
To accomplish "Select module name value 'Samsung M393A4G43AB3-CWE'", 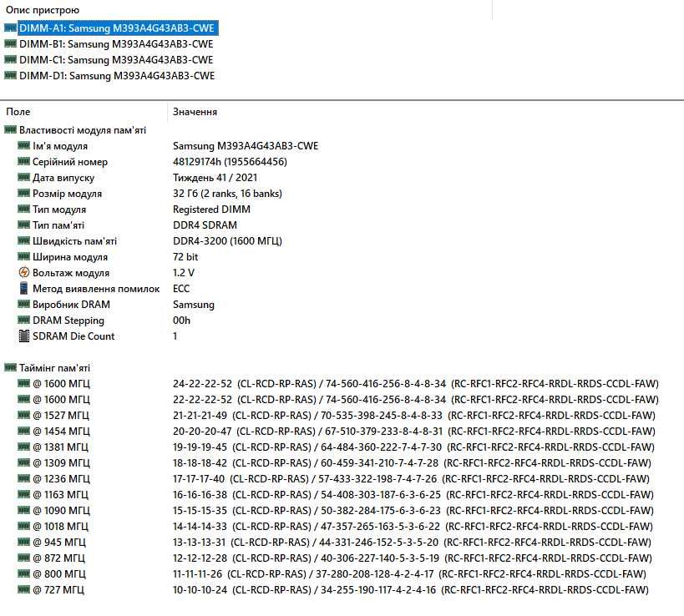I will 246,146.
